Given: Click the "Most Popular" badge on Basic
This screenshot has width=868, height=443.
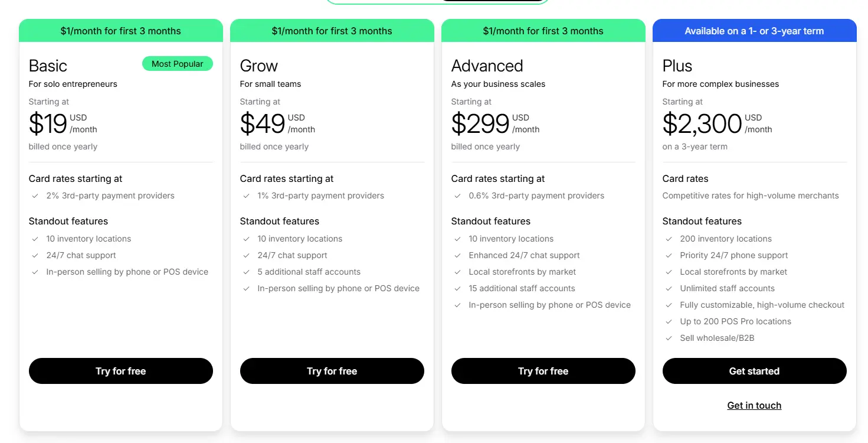Looking at the screenshot, I should (177, 63).
